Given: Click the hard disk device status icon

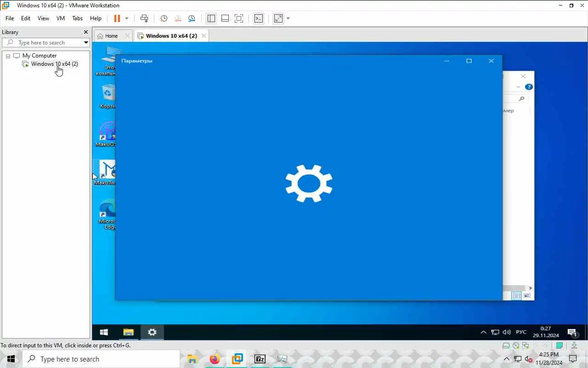Looking at the screenshot, I should click(506, 345).
